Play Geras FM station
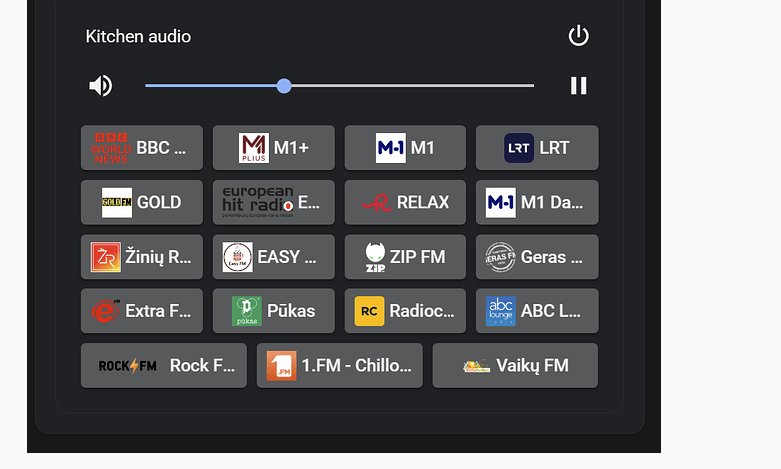 click(537, 257)
